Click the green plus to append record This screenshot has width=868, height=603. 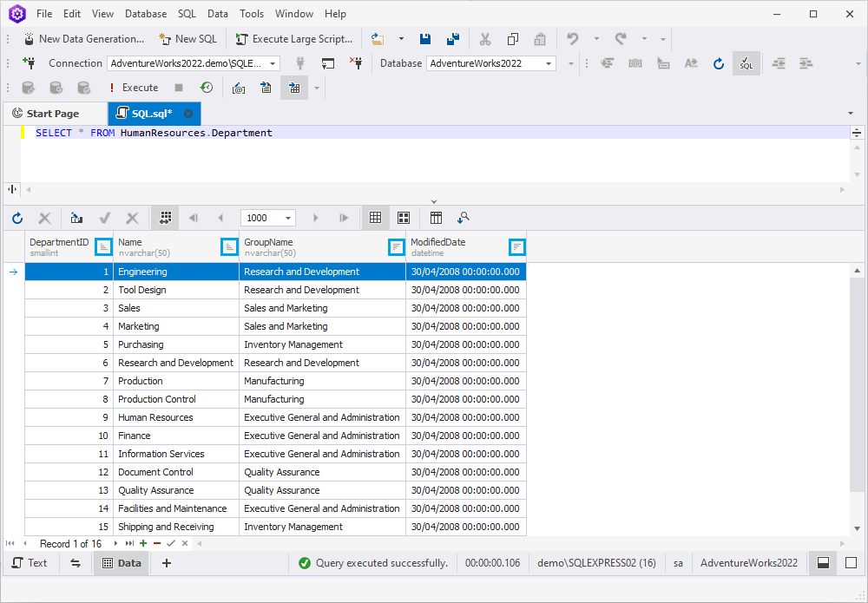tap(143, 543)
